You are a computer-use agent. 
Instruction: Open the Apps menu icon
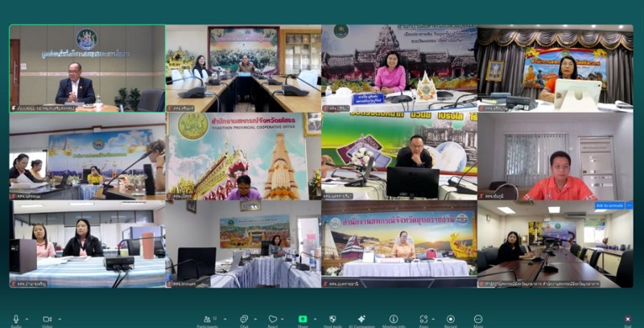(423, 319)
